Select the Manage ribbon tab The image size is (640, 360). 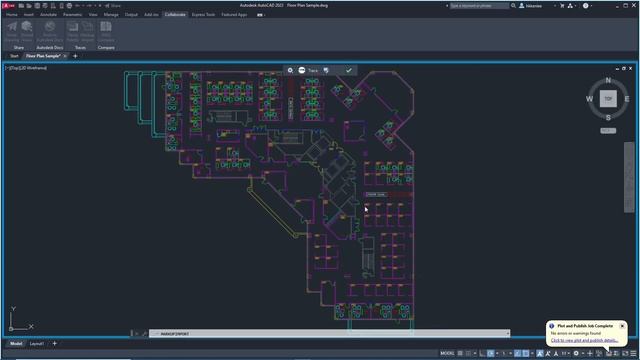(111, 15)
